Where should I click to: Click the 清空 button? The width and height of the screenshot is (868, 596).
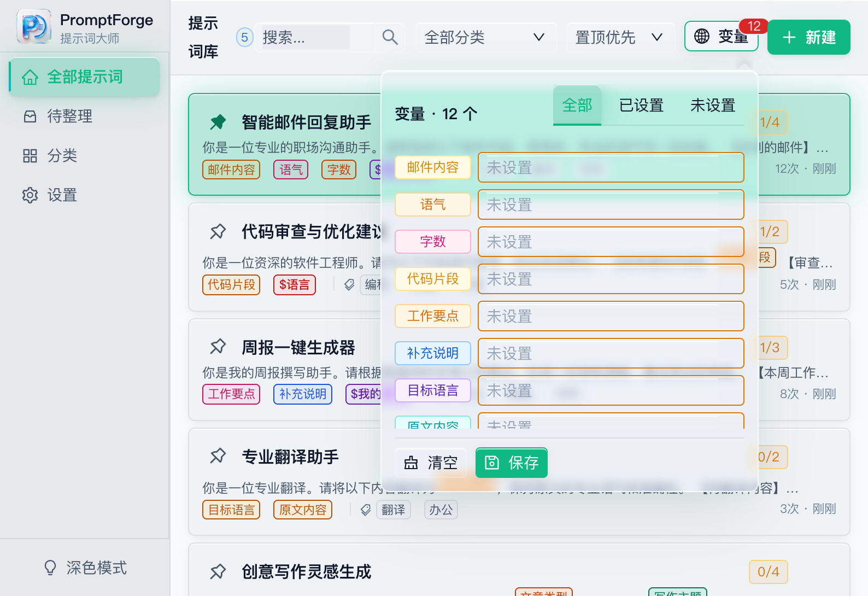coord(431,463)
